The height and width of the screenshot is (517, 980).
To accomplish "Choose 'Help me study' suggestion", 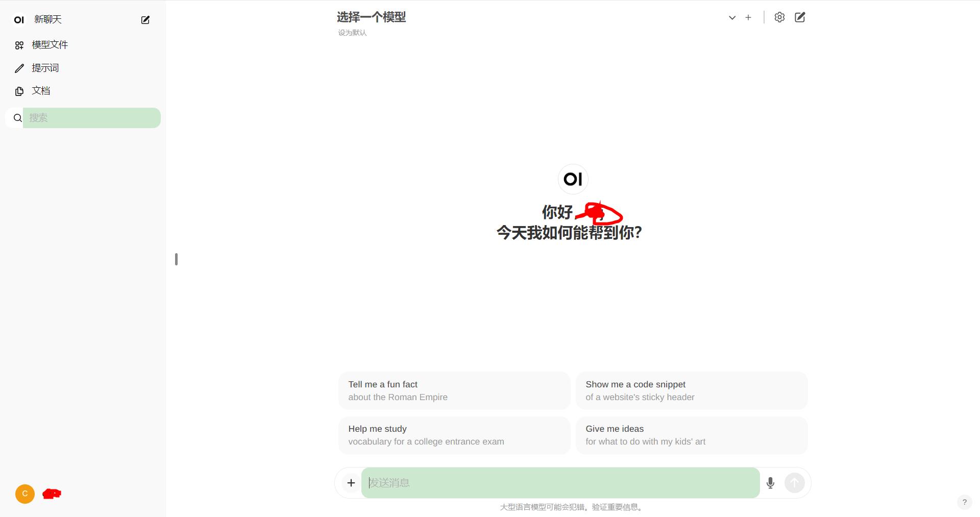I will click(x=454, y=435).
